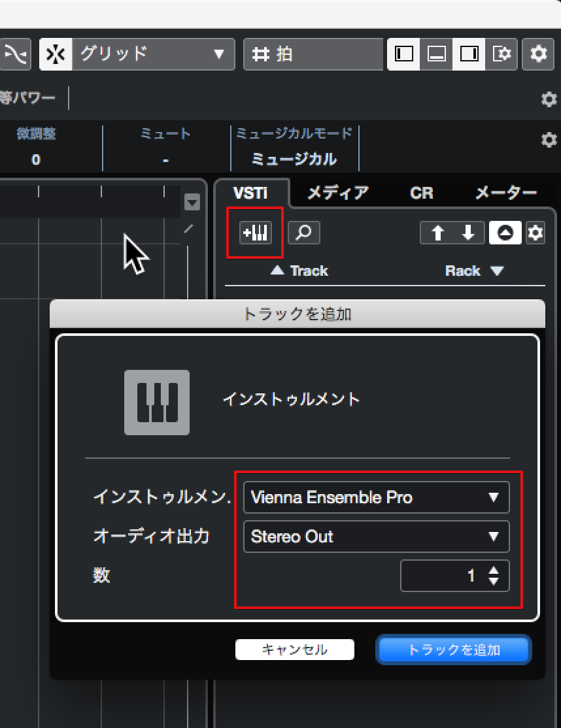The width and height of the screenshot is (561, 728).
Task: Click the キャンセル button
Action: tap(295, 649)
